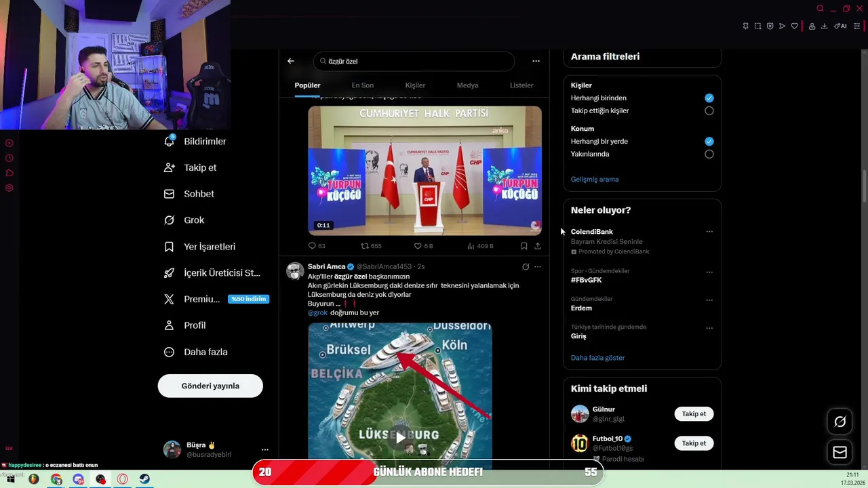This screenshot has height=488, width=868.
Task: Open Sabri Amca profile avatar
Action: (295, 271)
